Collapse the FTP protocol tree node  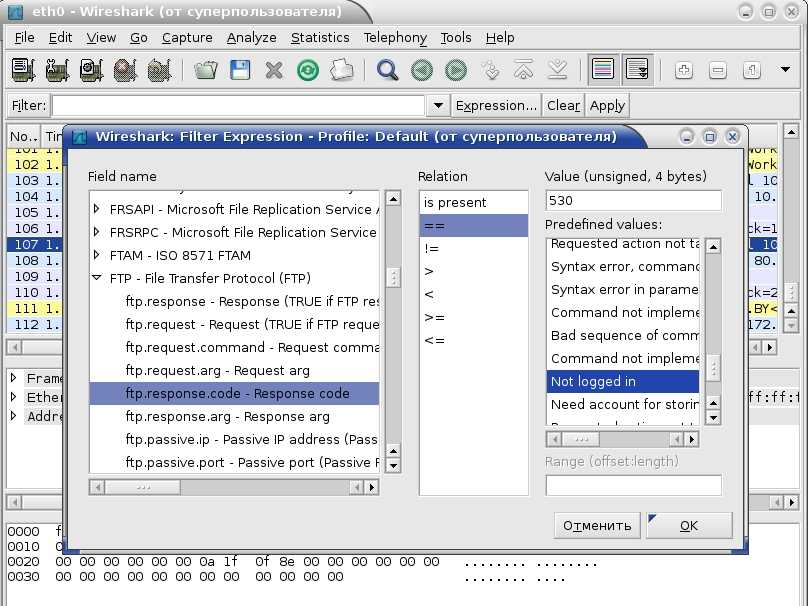pos(97,279)
